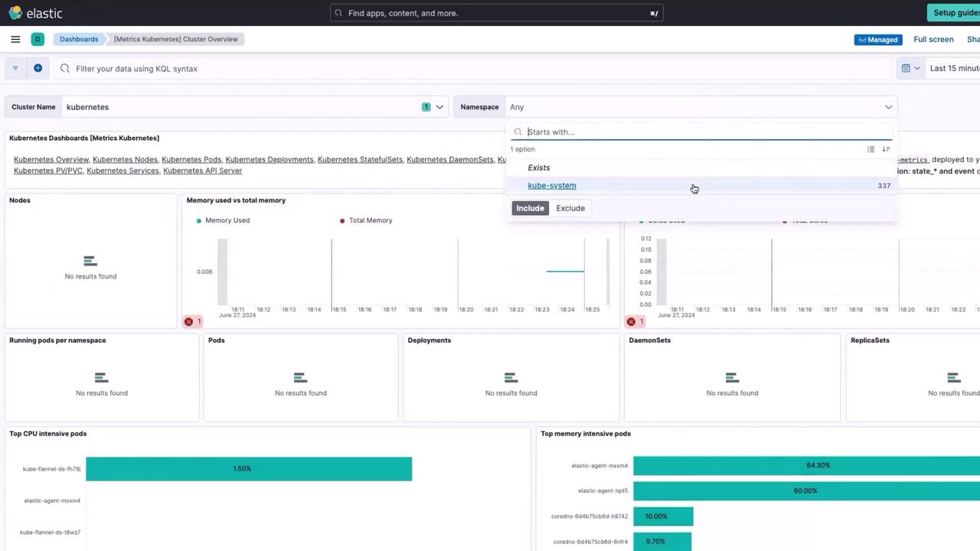The image size is (980, 551).
Task: Open the filter options menu icon
Action: tap(15, 68)
